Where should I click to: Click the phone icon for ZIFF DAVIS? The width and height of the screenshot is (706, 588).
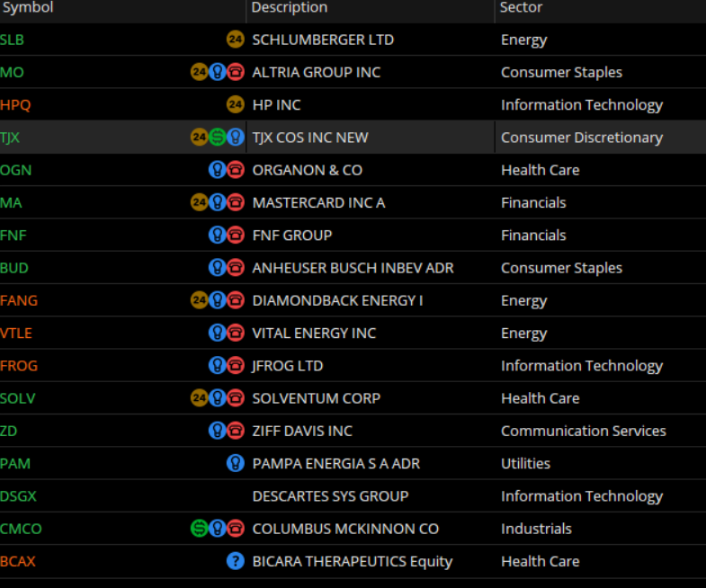click(236, 431)
